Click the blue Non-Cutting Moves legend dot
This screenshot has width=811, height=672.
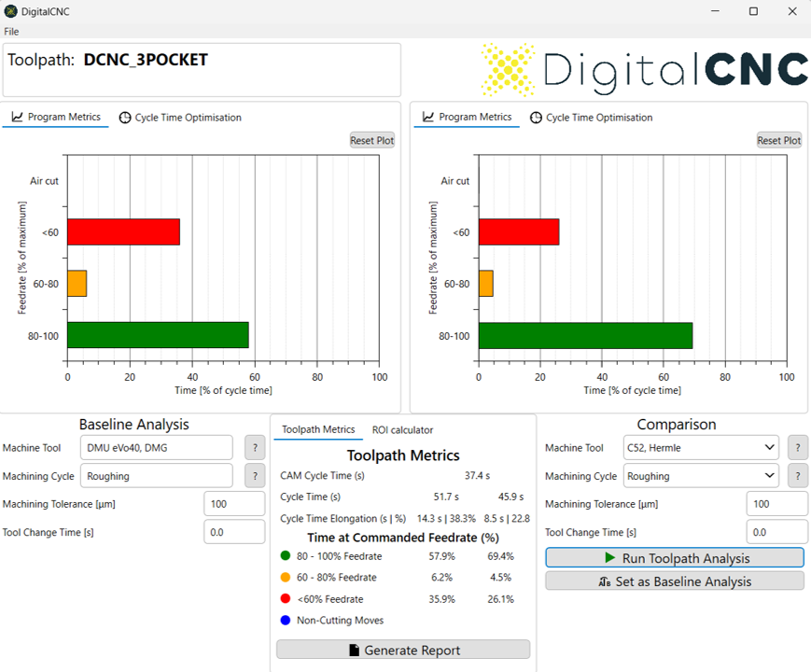click(x=285, y=620)
